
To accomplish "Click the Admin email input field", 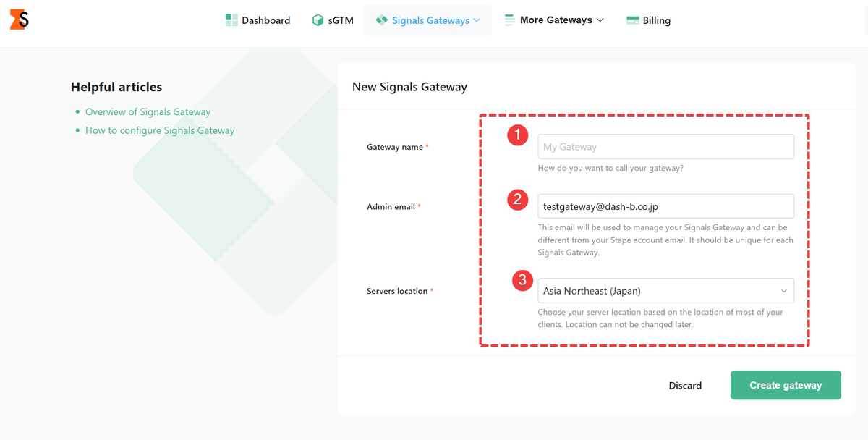I will (665, 206).
